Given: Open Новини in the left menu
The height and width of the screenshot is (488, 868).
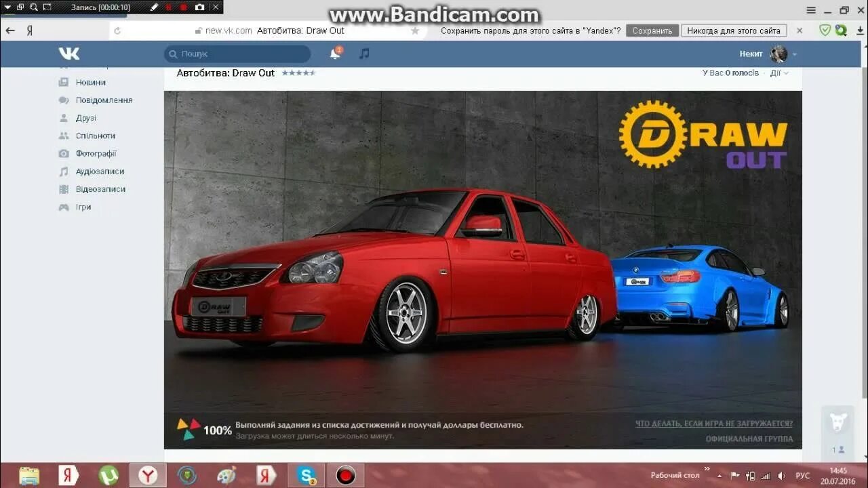Looking at the screenshot, I should point(90,82).
